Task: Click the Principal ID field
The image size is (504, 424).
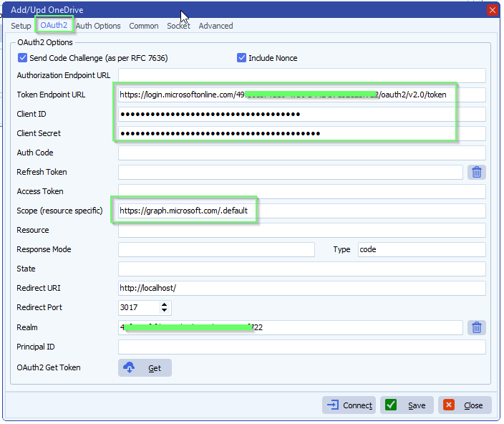Action: (302, 347)
